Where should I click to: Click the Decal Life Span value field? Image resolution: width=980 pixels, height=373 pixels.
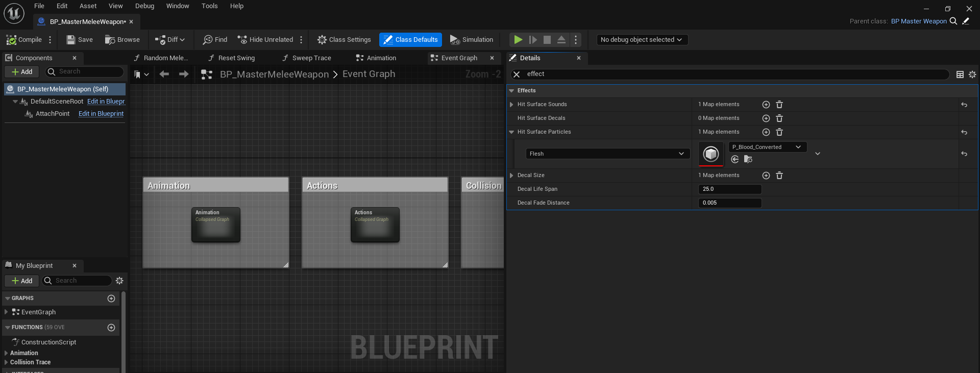(x=729, y=189)
